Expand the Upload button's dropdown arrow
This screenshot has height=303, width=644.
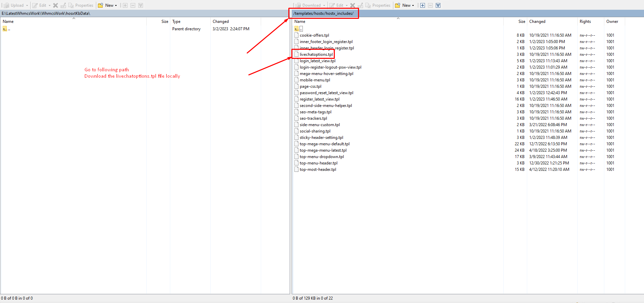tap(27, 5)
